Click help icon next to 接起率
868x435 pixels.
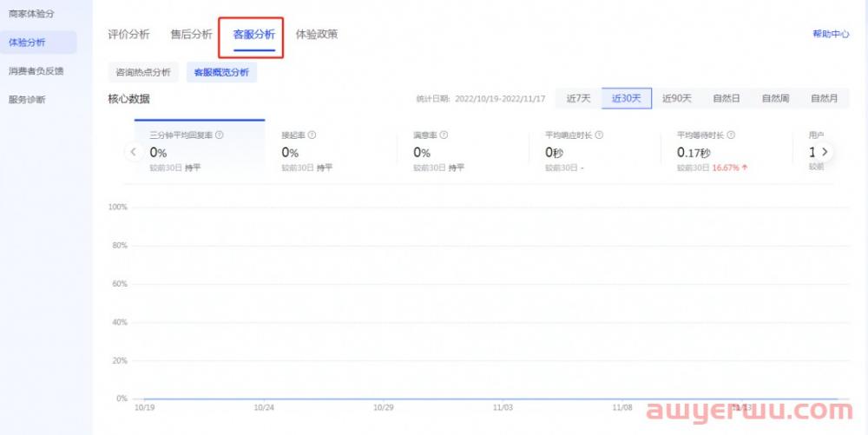pyautogui.click(x=312, y=135)
